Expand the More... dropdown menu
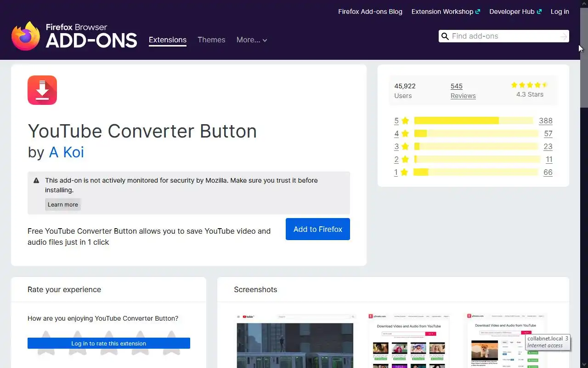588x368 pixels. point(252,40)
